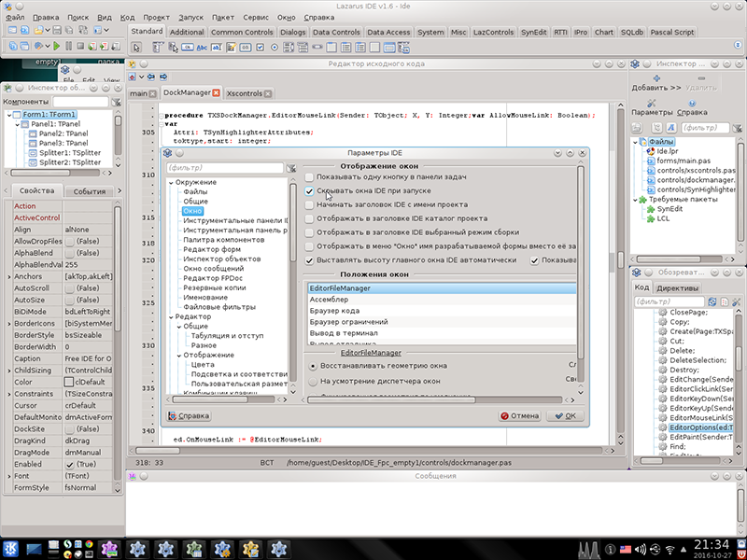Collapse the 'Окружение' tree node

(x=171, y=182)
